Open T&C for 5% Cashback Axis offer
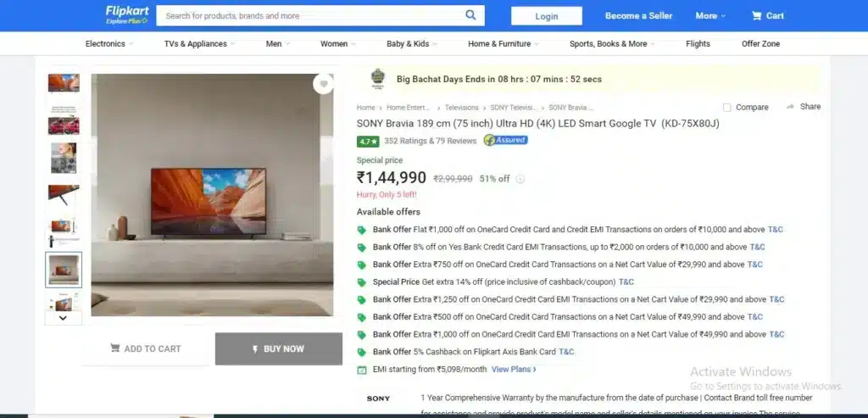 click(x=566, y=352)
